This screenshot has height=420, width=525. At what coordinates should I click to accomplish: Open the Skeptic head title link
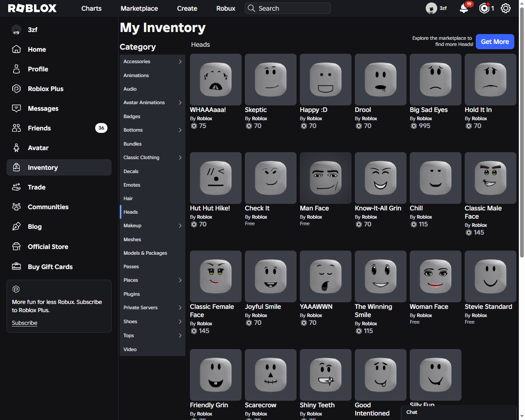pos(256,110)
